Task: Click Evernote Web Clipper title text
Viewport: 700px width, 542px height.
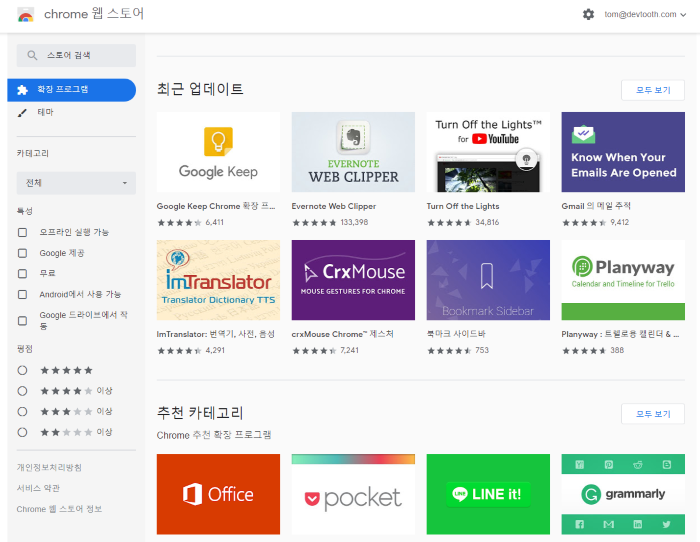Action: pos(333,206)
